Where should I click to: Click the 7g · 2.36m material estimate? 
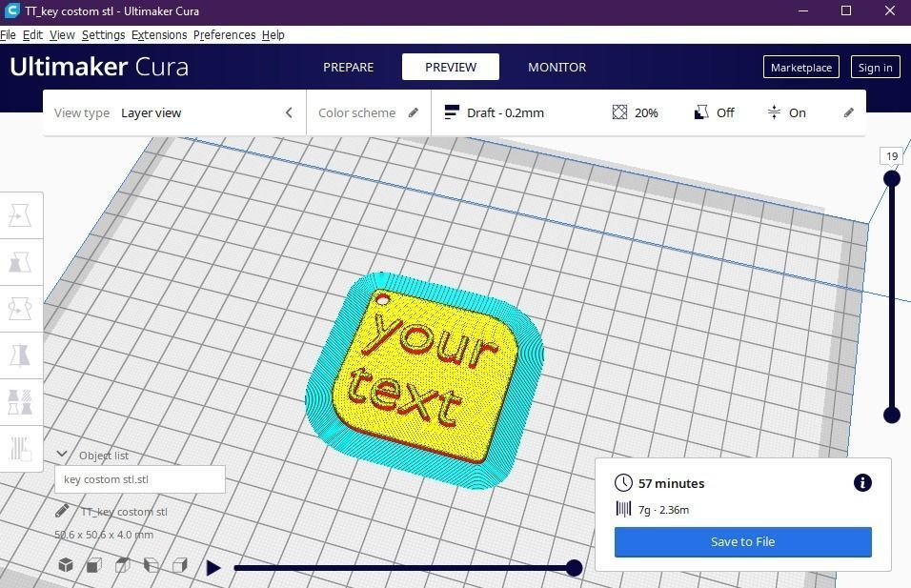click(663, 510)
